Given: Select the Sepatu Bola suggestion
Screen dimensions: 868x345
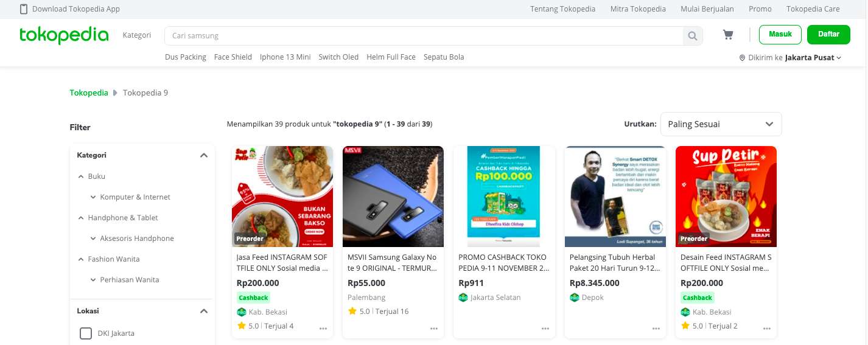Looking at the screenshot, I should [x=444, y=57].
